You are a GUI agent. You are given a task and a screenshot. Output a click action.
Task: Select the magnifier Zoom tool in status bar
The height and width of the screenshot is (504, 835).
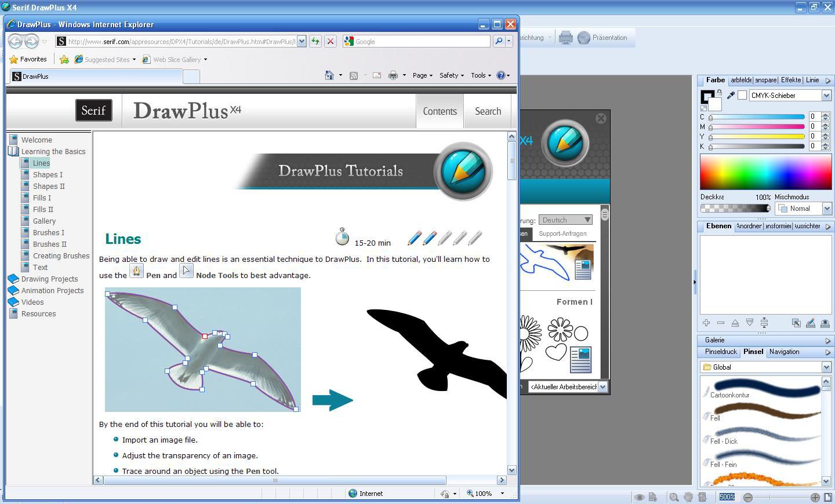pyautogui.click(x=674, y=497)
